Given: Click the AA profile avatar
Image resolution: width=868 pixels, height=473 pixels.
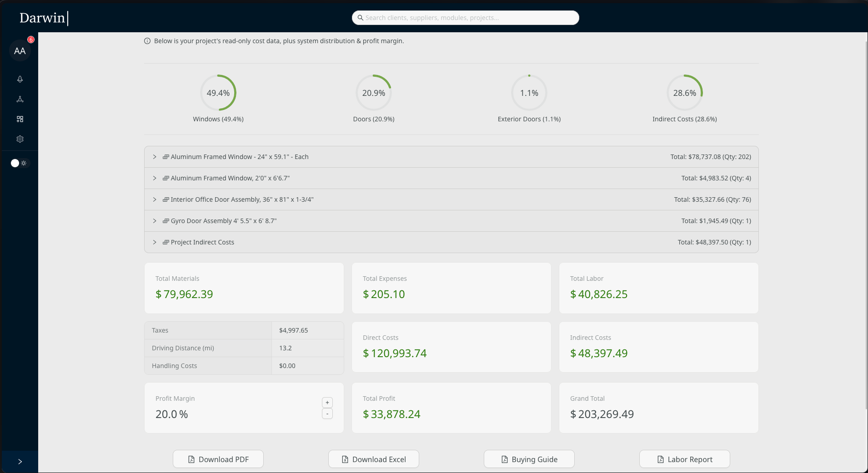Looking at the screenshot, I should pos(20,50).
